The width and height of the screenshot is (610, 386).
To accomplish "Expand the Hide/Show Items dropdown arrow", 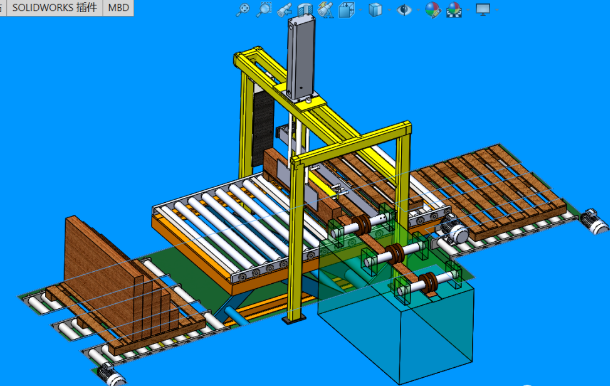I will click(x=418, y=10).
